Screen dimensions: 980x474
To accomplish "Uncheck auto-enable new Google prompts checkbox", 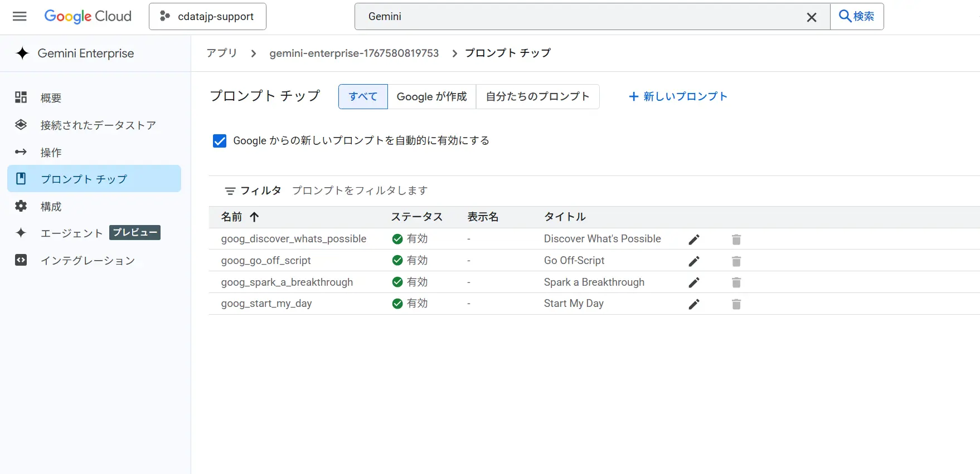I will pyautogui.click(x=220, y=141).
